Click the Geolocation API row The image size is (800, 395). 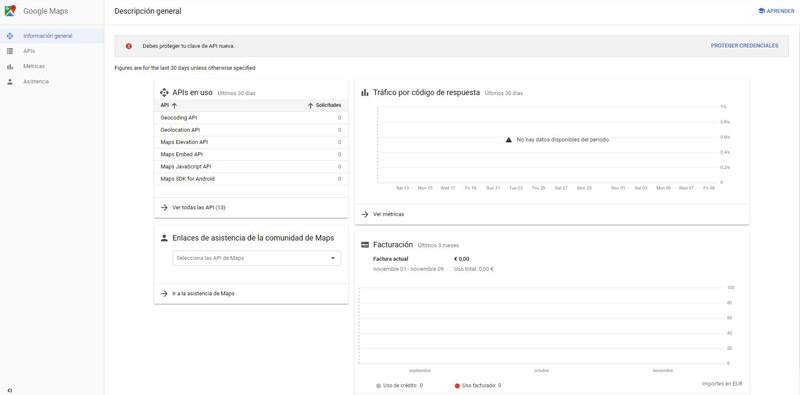tap(251, 130)
